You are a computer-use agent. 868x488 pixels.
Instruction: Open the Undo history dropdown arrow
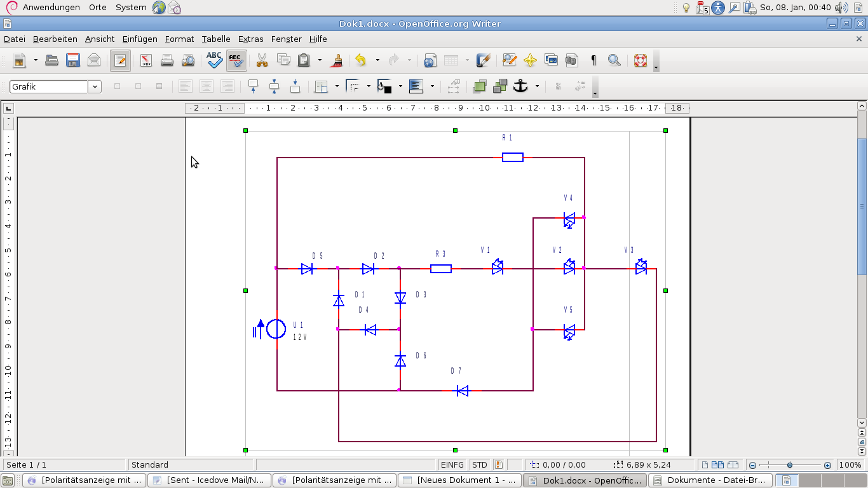coord(377,61)
